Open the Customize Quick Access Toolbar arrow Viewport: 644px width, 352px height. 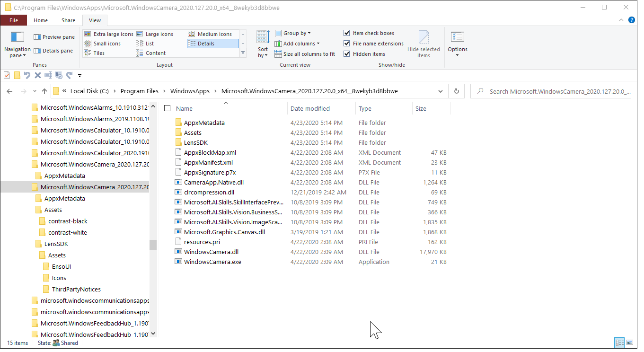[x=79, y=76]
